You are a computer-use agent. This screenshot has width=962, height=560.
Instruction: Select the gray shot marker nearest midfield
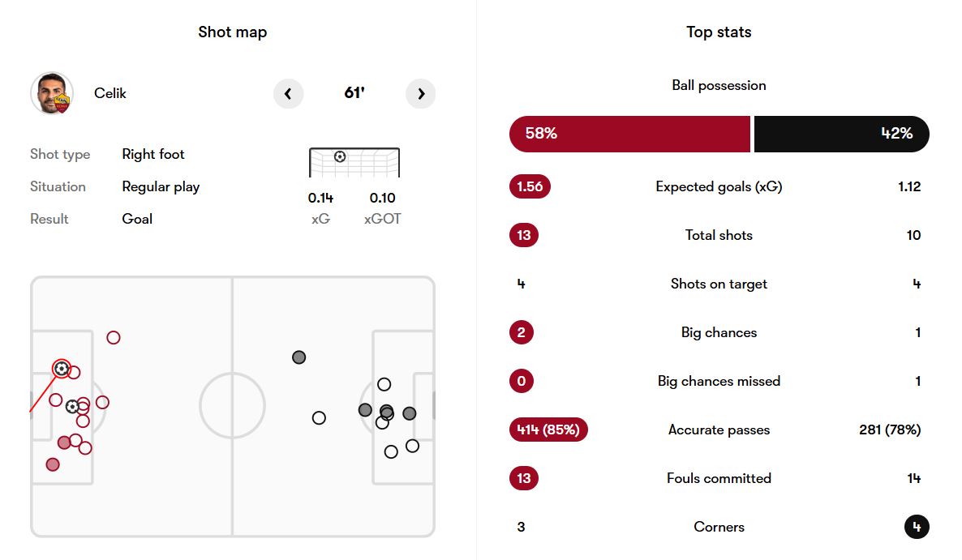[x=299, y=357]
